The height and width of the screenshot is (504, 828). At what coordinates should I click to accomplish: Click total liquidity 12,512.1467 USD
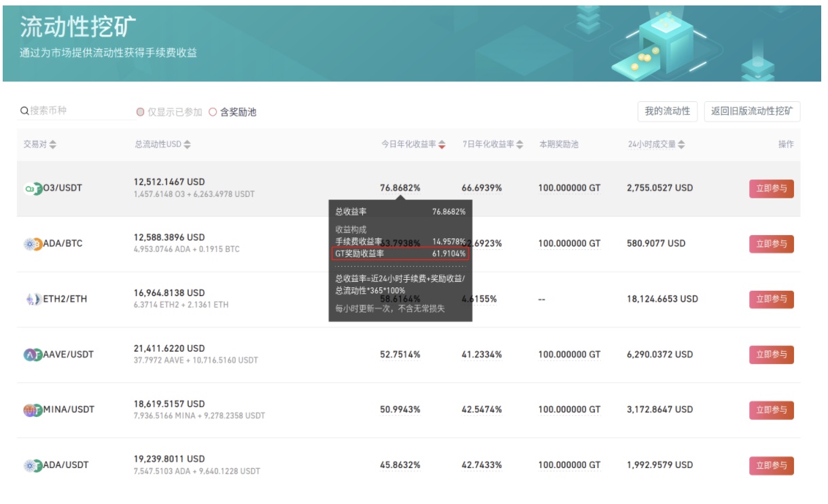tap(169, 182)
